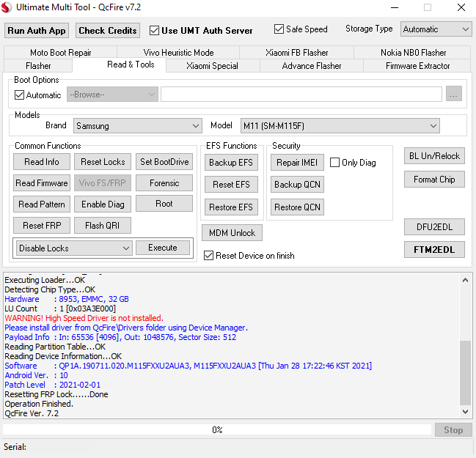Screen dimensions: 476x458
Task: Click Repair IMEI button
Action: [x=297, y=163]
